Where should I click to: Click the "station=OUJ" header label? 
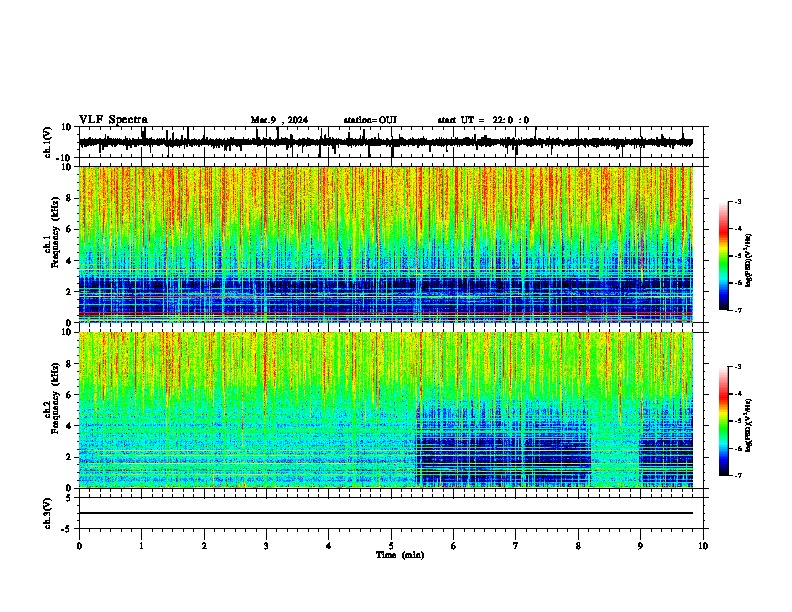click(x=370, y=120)
